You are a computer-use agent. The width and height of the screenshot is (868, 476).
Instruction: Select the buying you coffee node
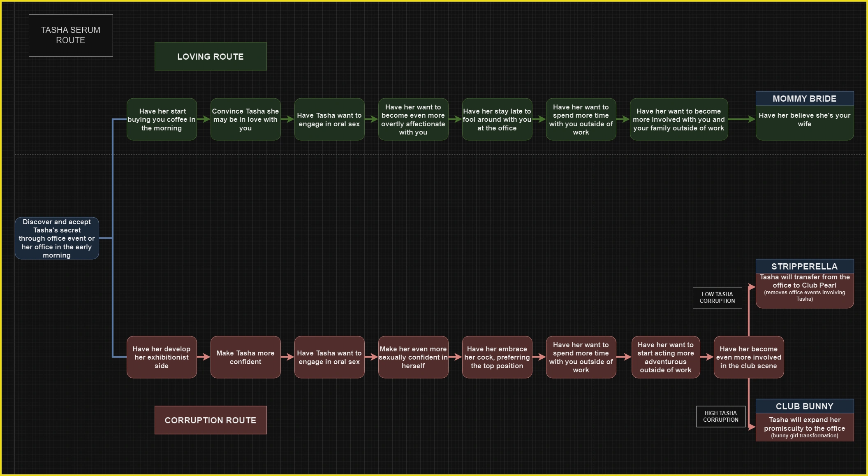162,119
